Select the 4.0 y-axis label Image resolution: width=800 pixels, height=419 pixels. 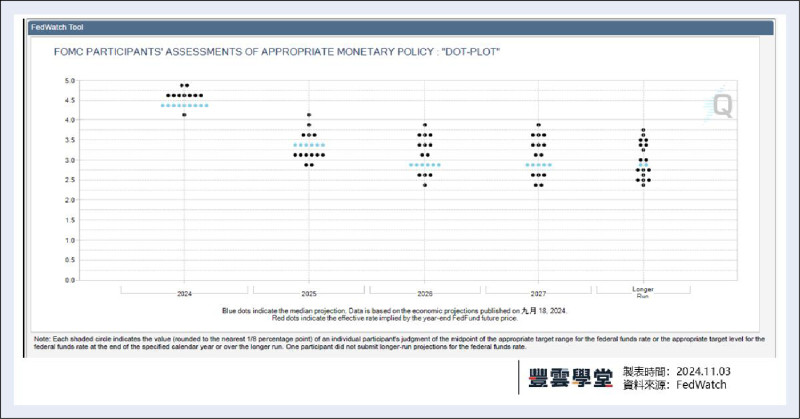(70, 120)
